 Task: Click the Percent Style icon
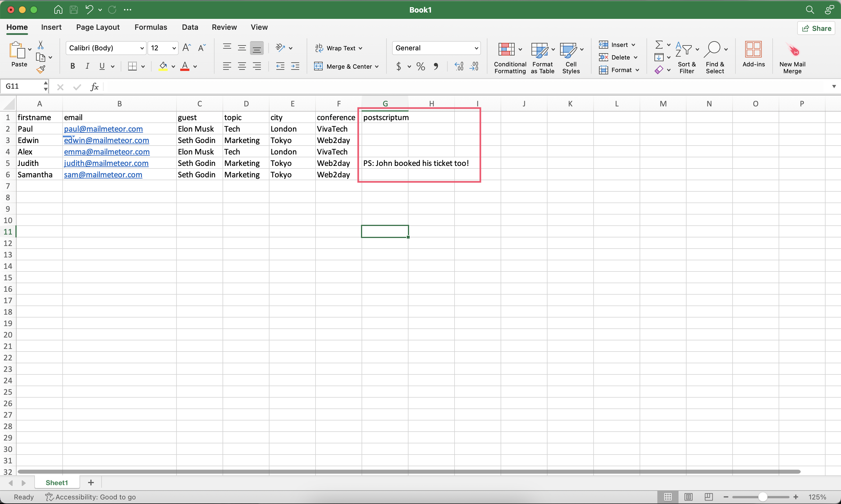(x=420, y=66)
